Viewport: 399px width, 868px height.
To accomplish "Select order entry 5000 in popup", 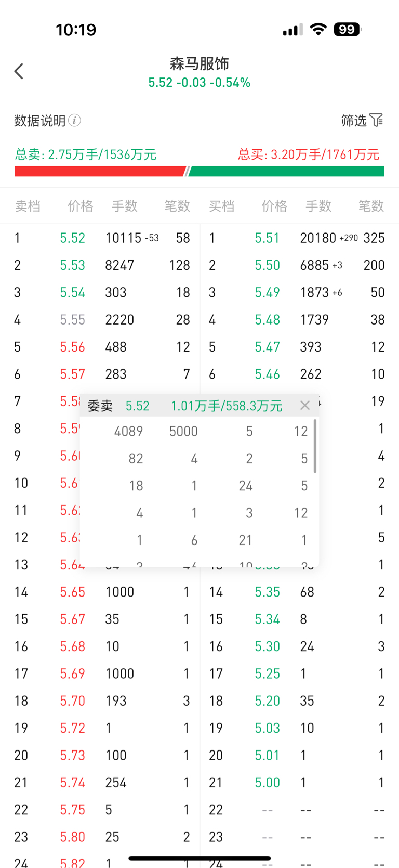I will (x=183, y=431).
